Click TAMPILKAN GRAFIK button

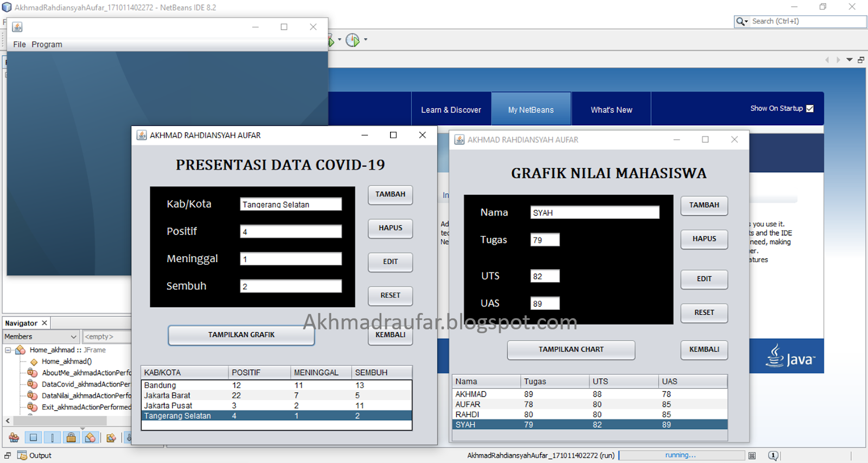point(241,335)
